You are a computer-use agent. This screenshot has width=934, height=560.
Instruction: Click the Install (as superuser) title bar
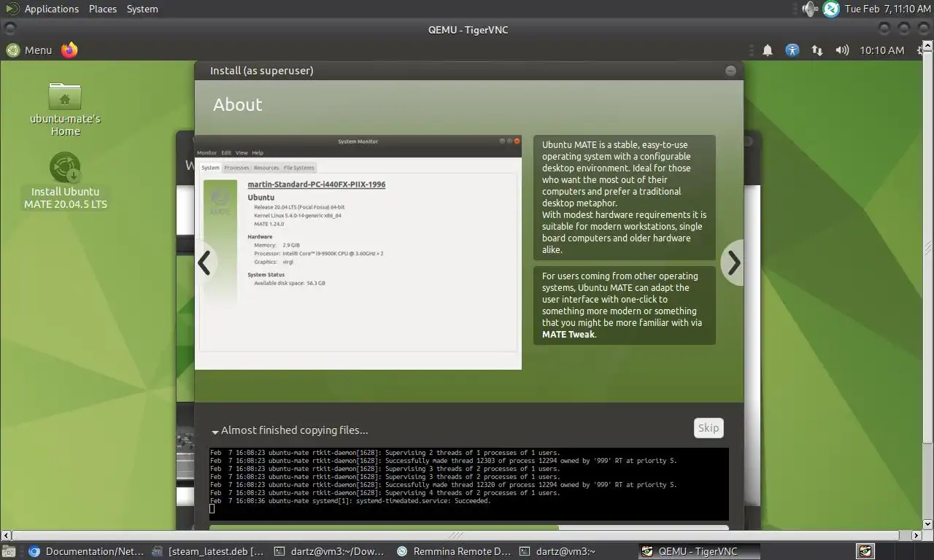468,71
